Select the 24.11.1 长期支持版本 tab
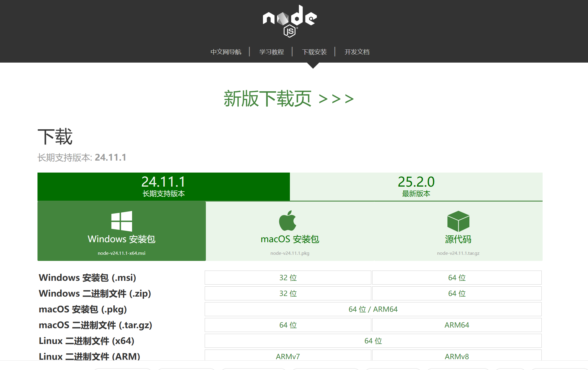The height and width of the screenshot is (370, 588). (163, 186)
